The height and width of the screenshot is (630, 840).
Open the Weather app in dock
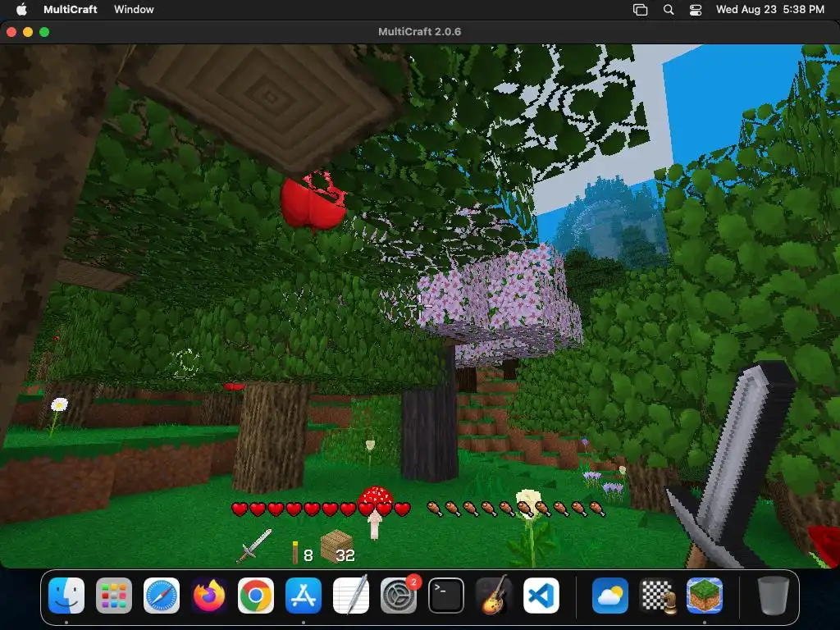pyautogui.click(x=610, y=596)
